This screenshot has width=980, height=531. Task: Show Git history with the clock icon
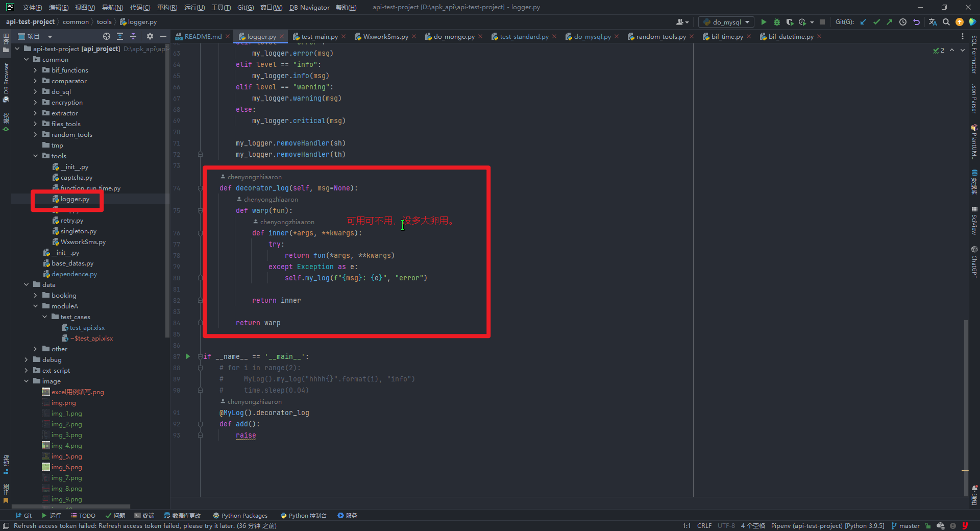903,22
